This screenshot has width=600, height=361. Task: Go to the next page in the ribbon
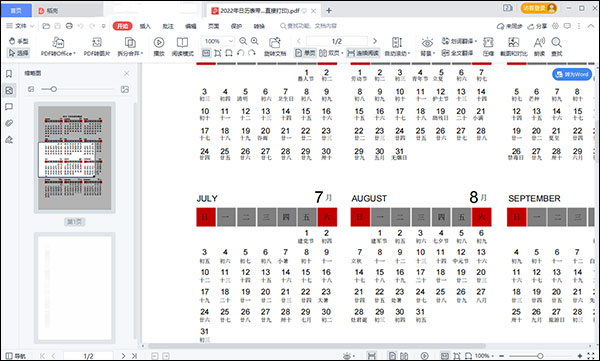(375, 41)
